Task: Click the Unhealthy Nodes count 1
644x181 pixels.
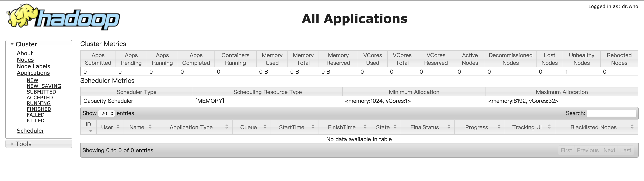Action: [566, 72]
